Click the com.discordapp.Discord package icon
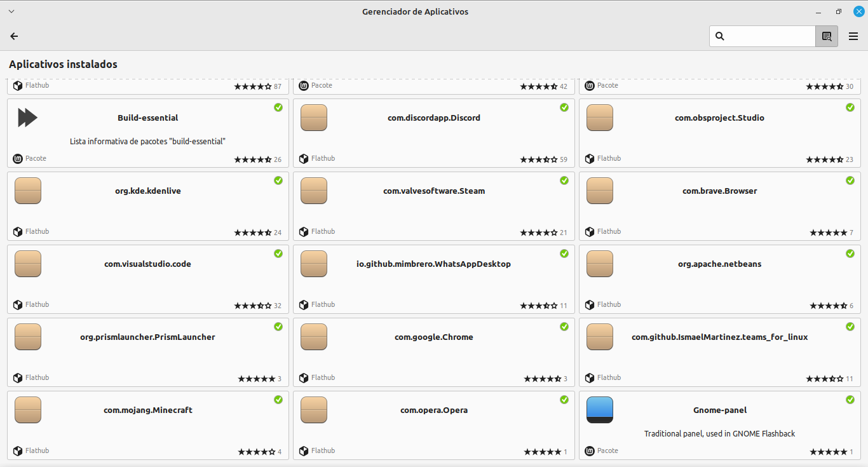Image resolution: width=868 pixels, height=467 pixels. (x=314, y=118)
